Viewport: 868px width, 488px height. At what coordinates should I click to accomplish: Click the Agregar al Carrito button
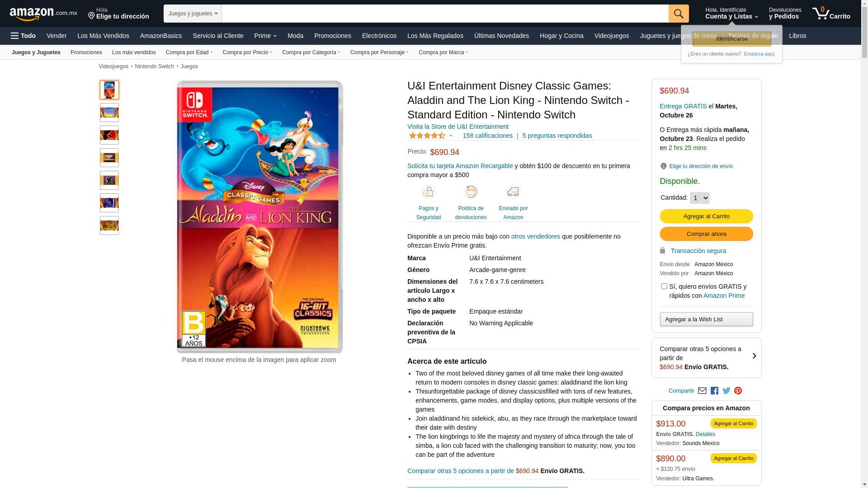pyautogui.click(x=706, y=216)
